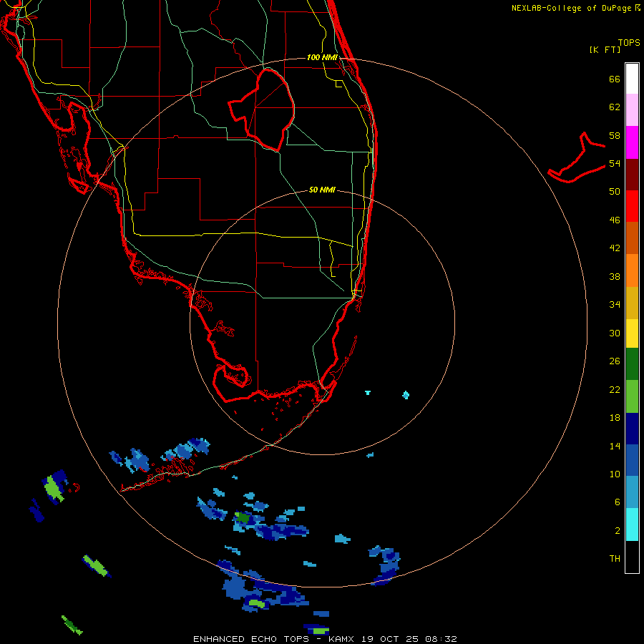Select the medium blue swatch between 10 and 14

tap(632, 460)
